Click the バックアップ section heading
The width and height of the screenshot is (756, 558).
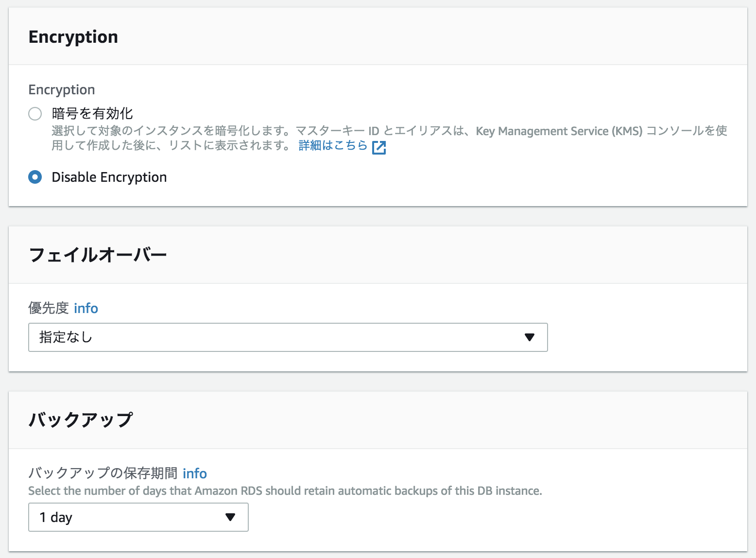click(81, 419)
